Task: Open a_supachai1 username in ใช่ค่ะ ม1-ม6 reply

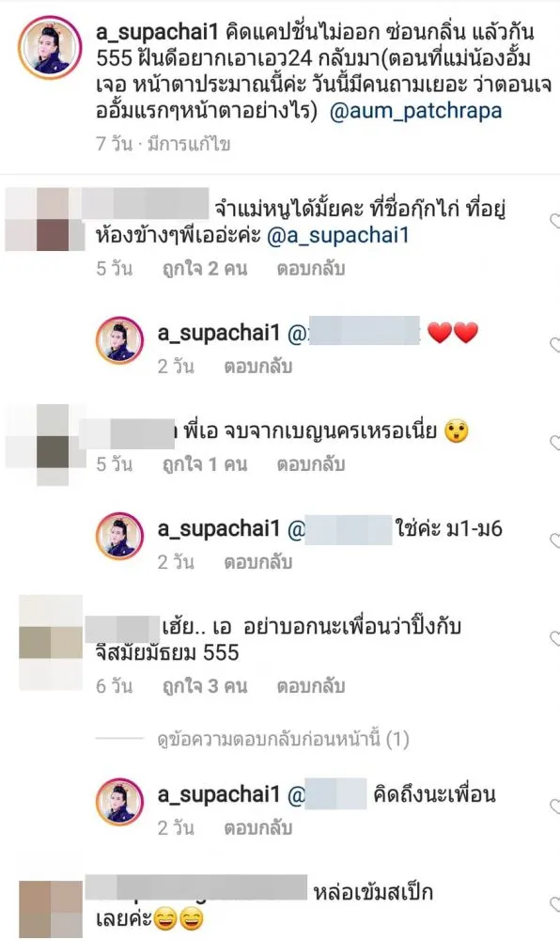Action: click(x=219, y=528)
